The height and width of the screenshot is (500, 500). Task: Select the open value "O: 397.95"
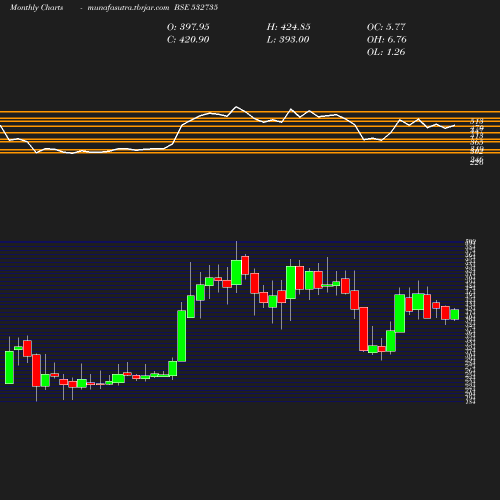[x=188, y=27]
